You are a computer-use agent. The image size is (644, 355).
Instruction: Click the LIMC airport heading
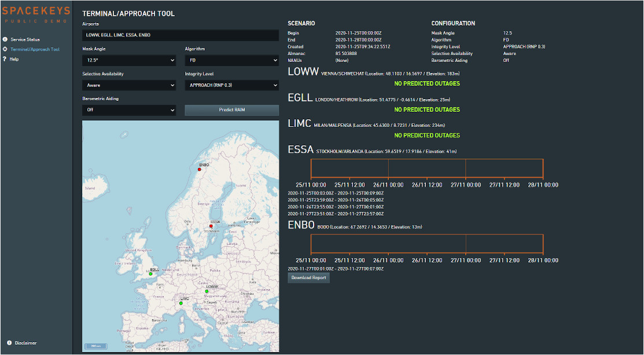click(x=299, y=123)
